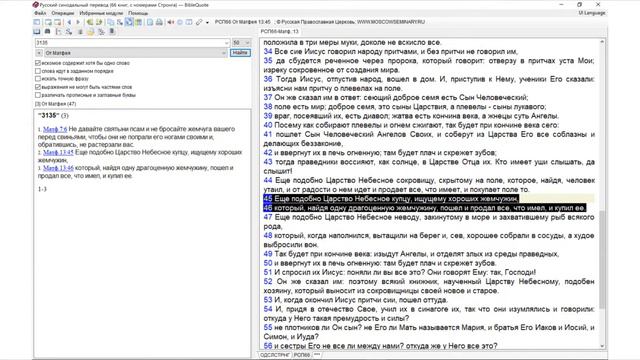640x360 pixels.
Task: Open the results count 50 dropdown
Action: [x=241, y=43]
